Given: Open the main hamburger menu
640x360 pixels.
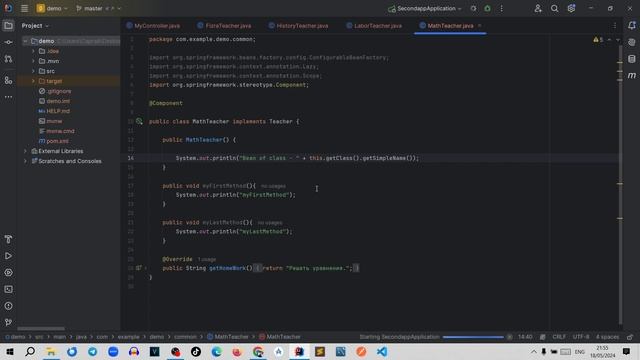Looking at the screenshot, I should tap(24, 8).
